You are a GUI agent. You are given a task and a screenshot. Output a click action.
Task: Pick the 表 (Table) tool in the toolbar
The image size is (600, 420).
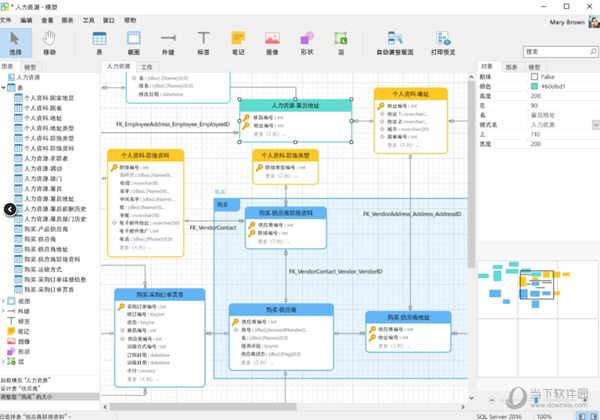click(99, 43)
